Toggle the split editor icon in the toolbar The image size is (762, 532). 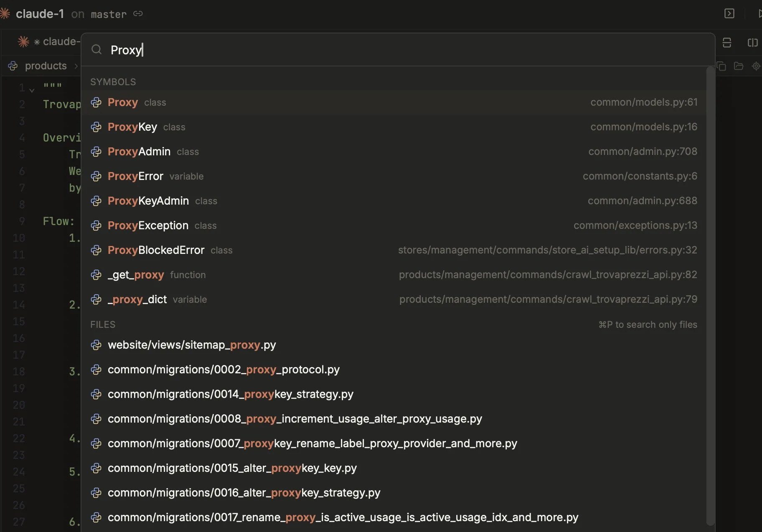click(x=752, y=43)
